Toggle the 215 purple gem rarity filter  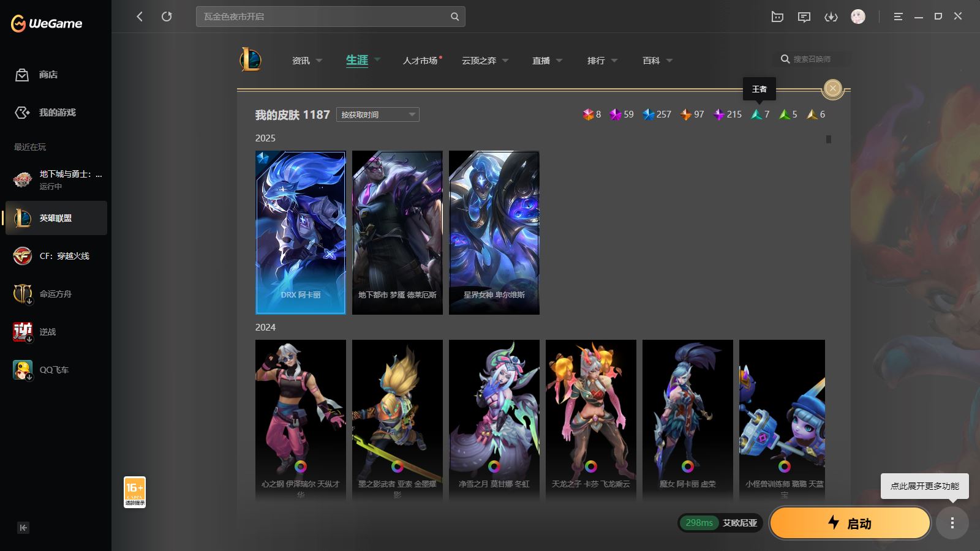point(719,114)
